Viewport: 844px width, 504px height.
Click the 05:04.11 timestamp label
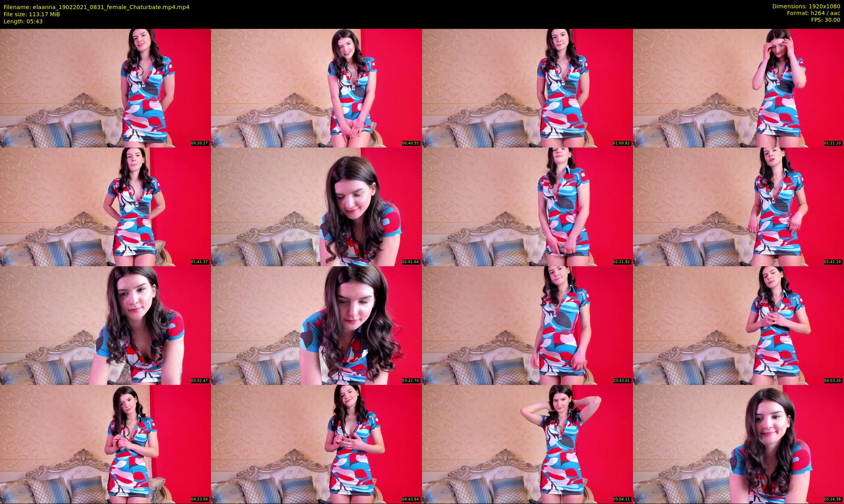click(622, 499)
